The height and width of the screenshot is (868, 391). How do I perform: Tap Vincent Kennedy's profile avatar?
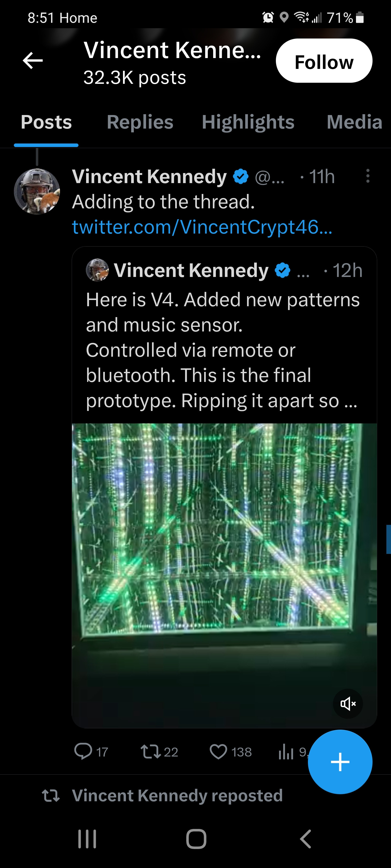37,191
